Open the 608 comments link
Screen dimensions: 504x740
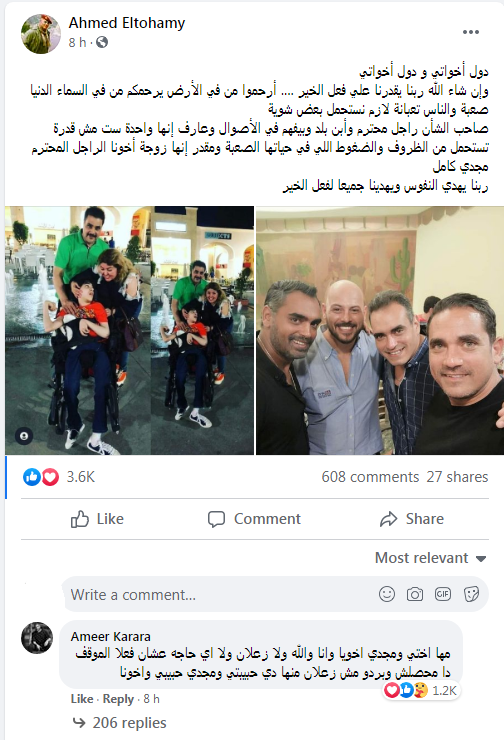point(370,477)
